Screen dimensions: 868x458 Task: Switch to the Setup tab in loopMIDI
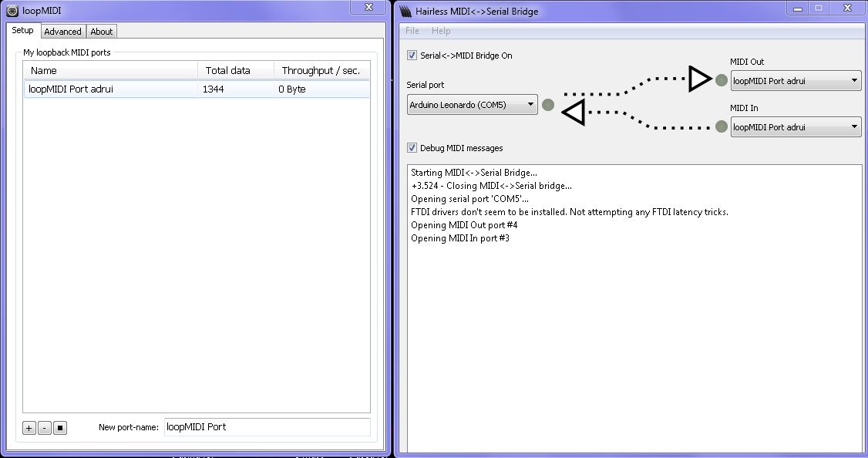(22, 31)
